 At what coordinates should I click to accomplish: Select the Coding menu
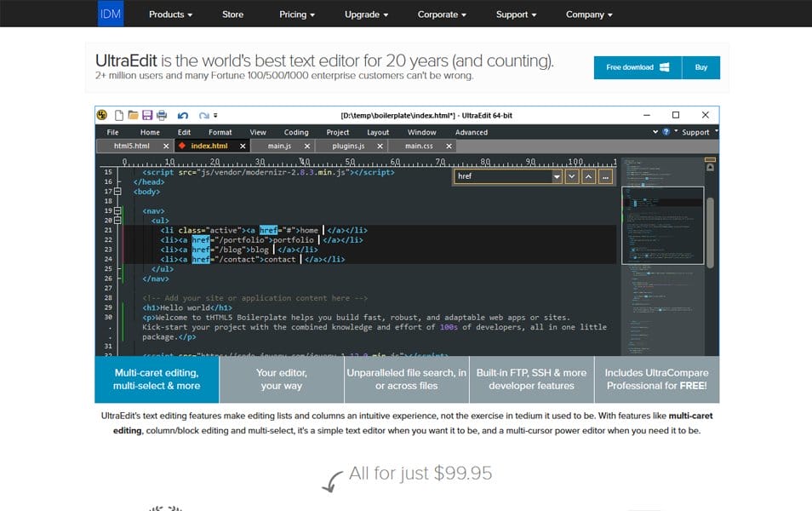tap(296, 132)
